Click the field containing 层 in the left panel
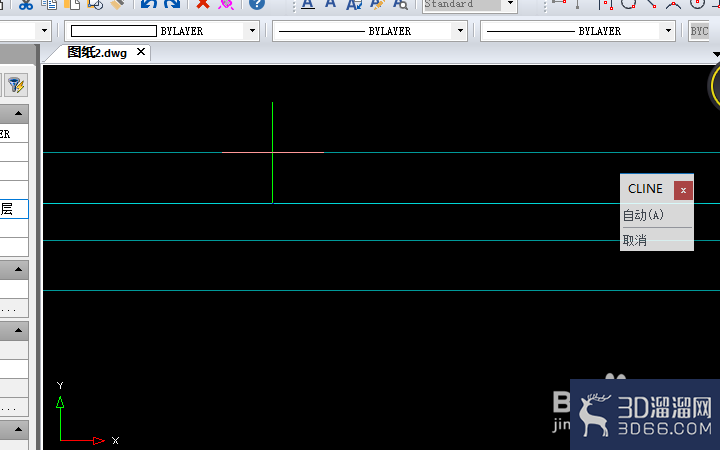 [14, 209]
